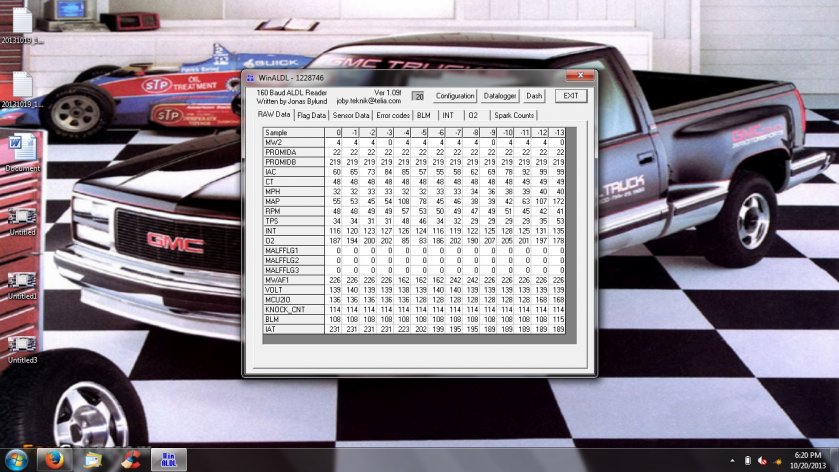Select the TPS row label
The height and width of the screenshot is (472, 839).
pos(293,220)
